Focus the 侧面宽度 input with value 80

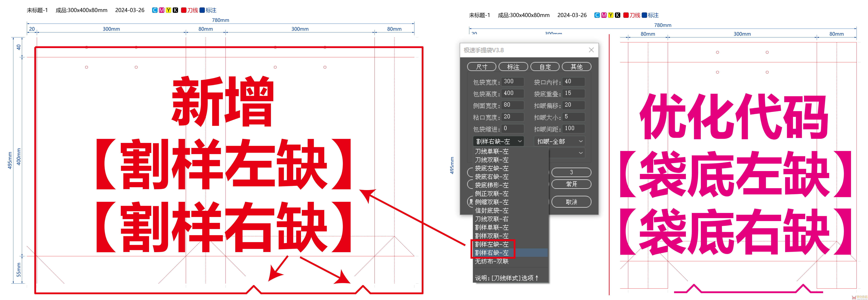click(x=513, y=105)
